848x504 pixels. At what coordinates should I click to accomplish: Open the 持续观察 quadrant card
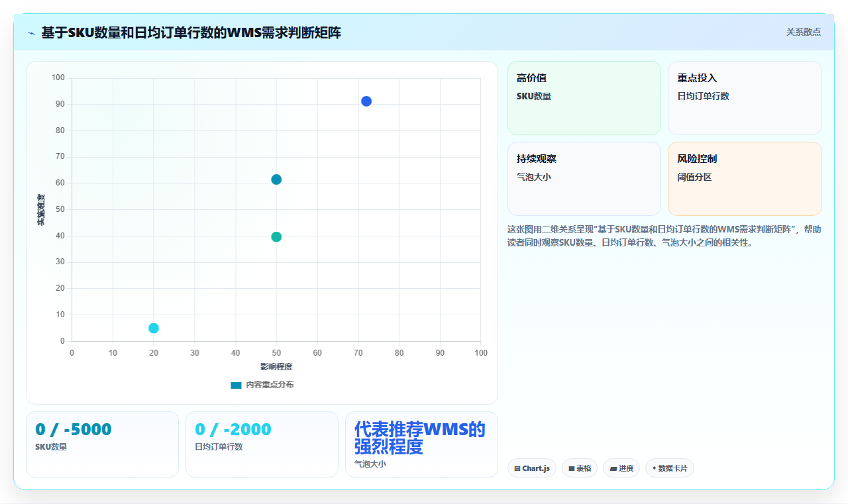(584, 179)
